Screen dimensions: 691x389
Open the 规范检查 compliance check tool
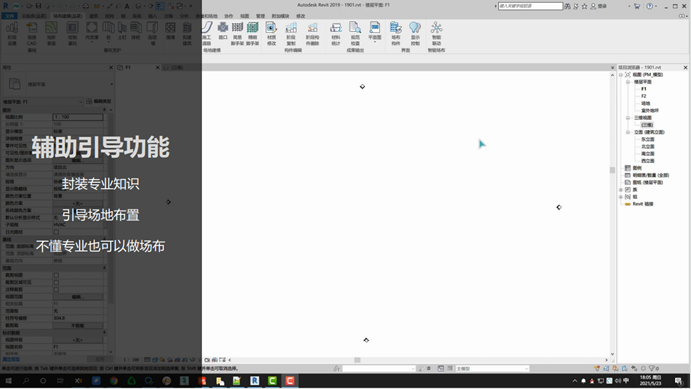click(355, 33)
